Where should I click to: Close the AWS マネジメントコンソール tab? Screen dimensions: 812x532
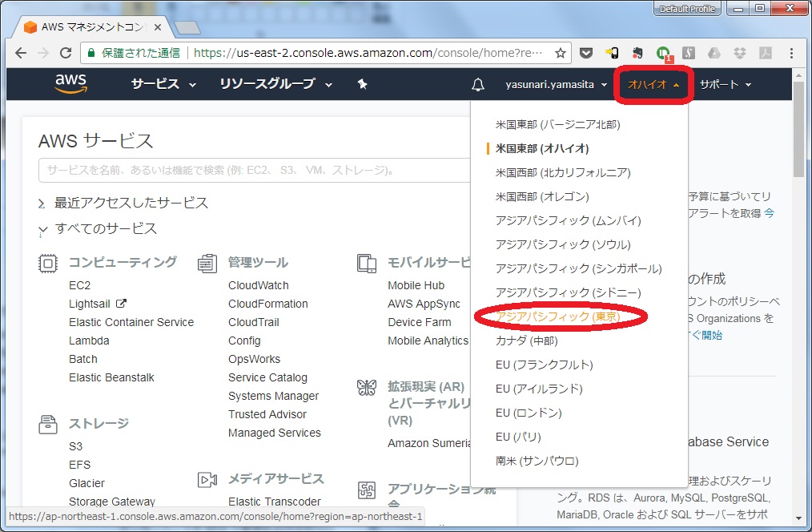[x=158, y=27]
